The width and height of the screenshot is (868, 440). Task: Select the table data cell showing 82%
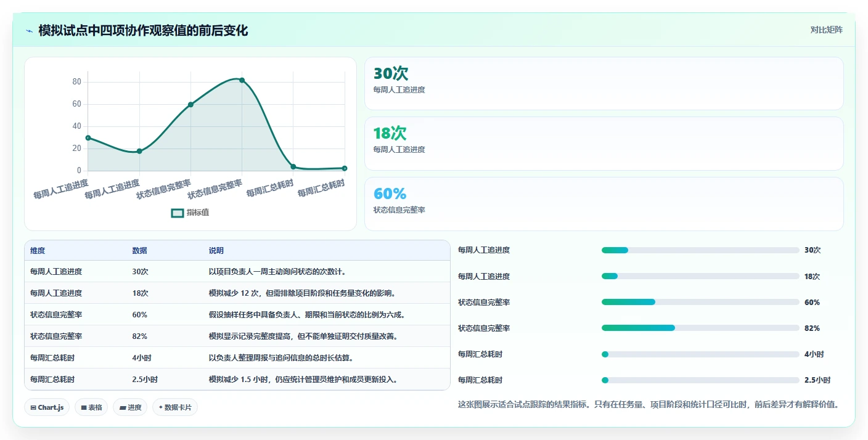click(x=139, y=336)
